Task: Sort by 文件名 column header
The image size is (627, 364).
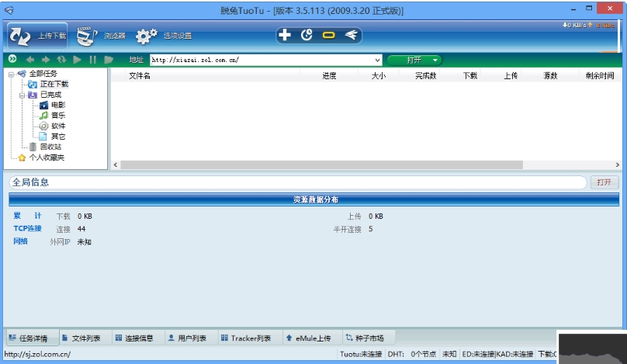Action: 140,75
